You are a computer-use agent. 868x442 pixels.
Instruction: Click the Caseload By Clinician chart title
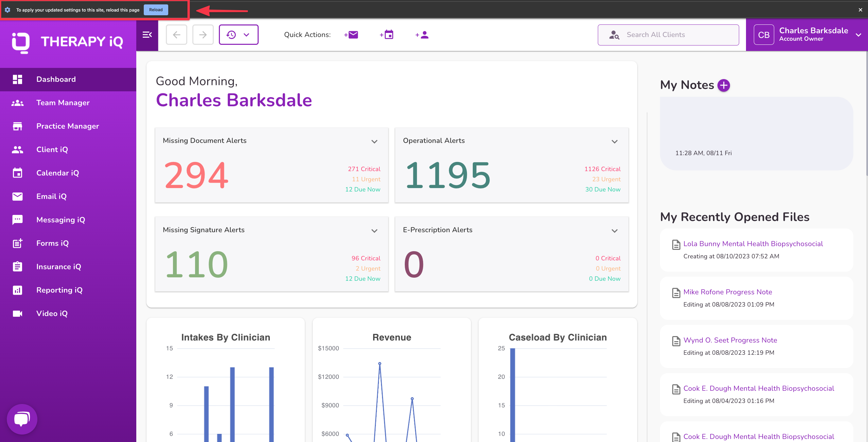[x=557, y=337]
